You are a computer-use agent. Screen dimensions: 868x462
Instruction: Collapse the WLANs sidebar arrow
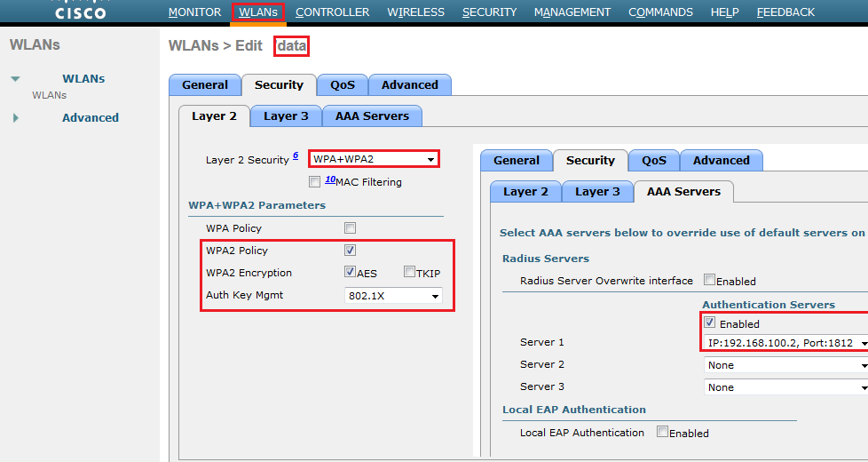[15, 79]
